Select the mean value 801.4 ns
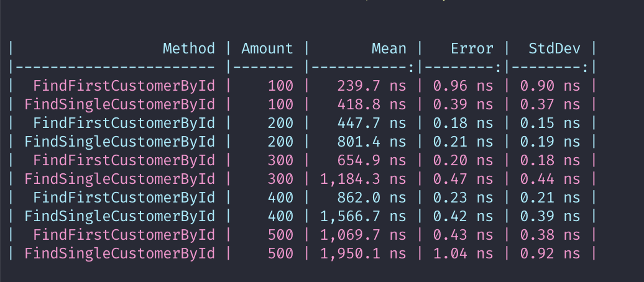This screenshot has height=282, width=644. coord(372,142)
